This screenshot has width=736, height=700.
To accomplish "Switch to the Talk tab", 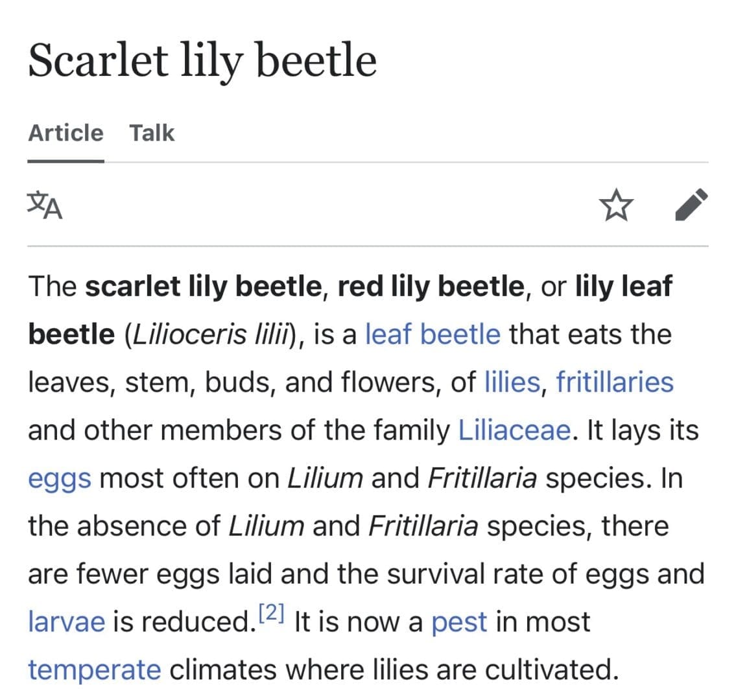I will click(152, 132).
